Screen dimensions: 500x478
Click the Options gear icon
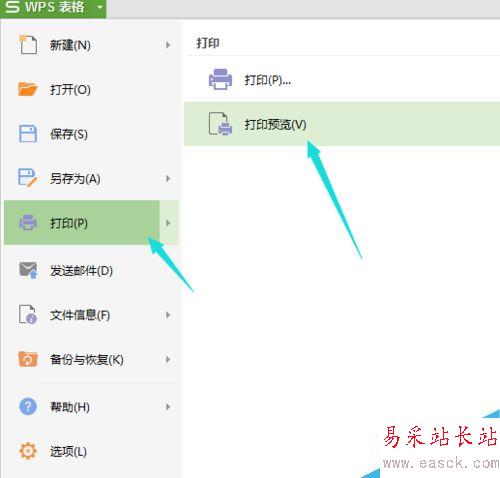coord(28,451)
